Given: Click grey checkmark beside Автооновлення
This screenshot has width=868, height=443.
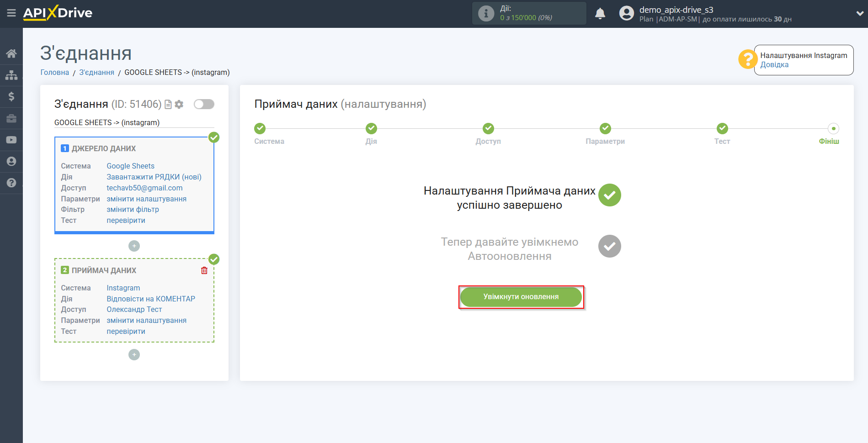Looking at the screenshot, I should click(610, 246).
